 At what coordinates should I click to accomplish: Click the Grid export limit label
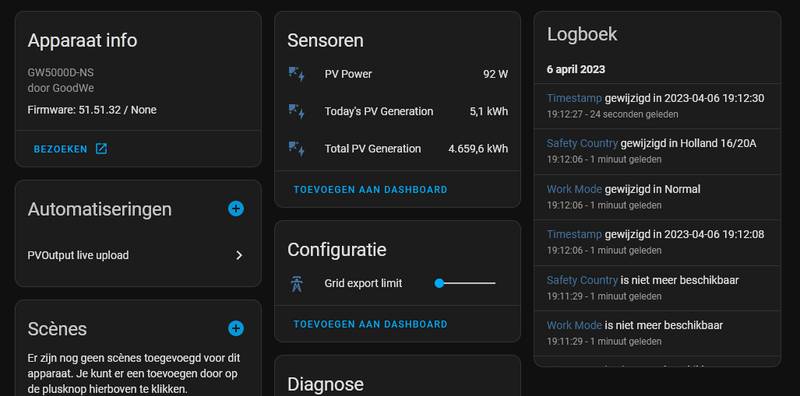point(363,283)
